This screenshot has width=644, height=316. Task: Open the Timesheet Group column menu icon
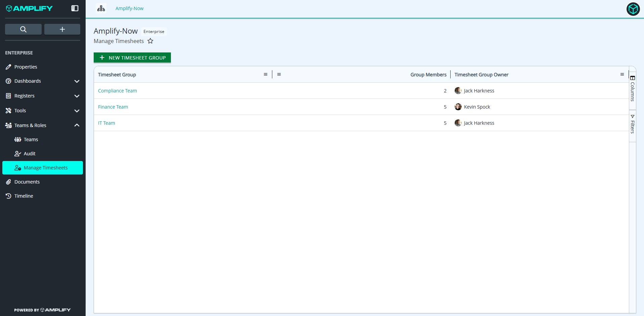[266, 74]
